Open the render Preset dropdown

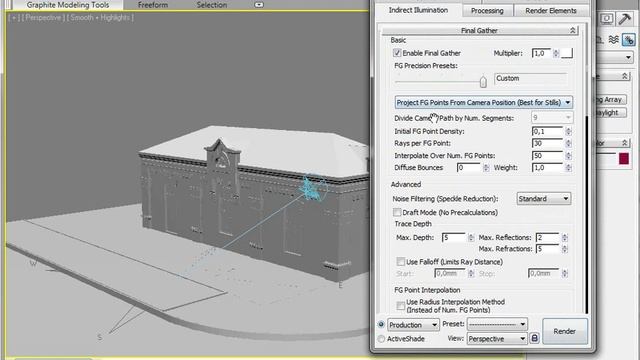(497, 324)
